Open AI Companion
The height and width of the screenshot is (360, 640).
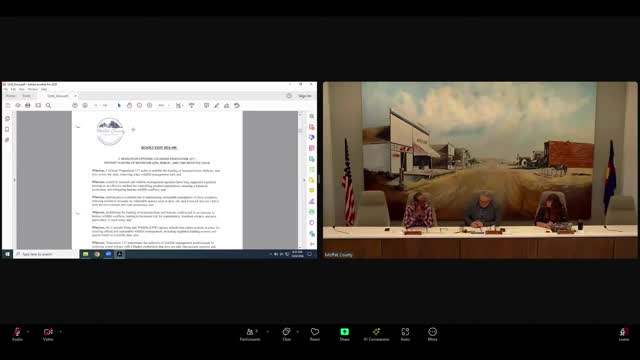(376, 334)
